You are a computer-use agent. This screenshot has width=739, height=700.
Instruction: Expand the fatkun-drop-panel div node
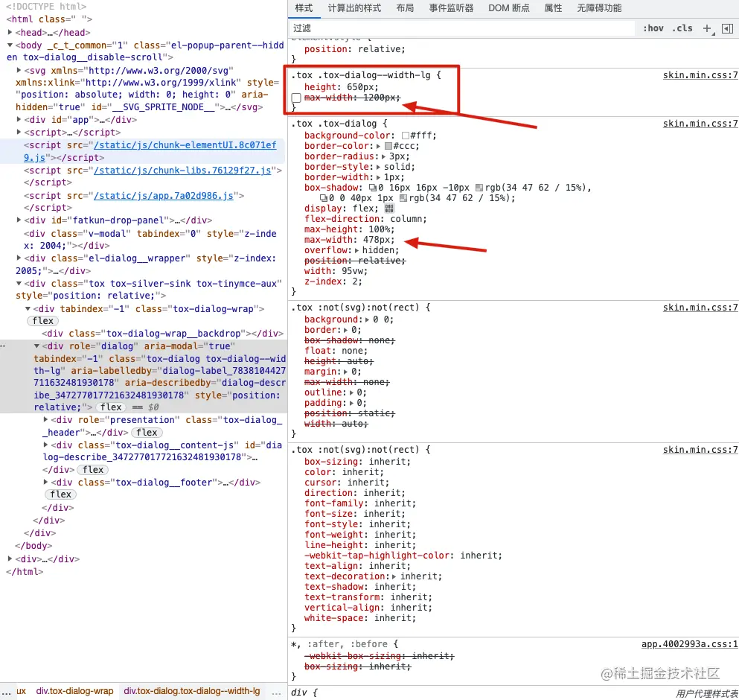19,220
